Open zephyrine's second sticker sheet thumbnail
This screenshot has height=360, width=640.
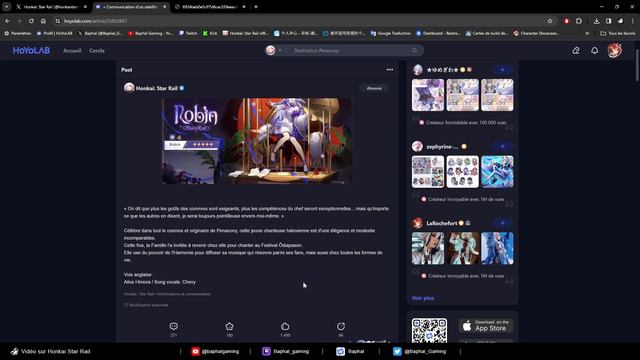(x=462, y=172)
